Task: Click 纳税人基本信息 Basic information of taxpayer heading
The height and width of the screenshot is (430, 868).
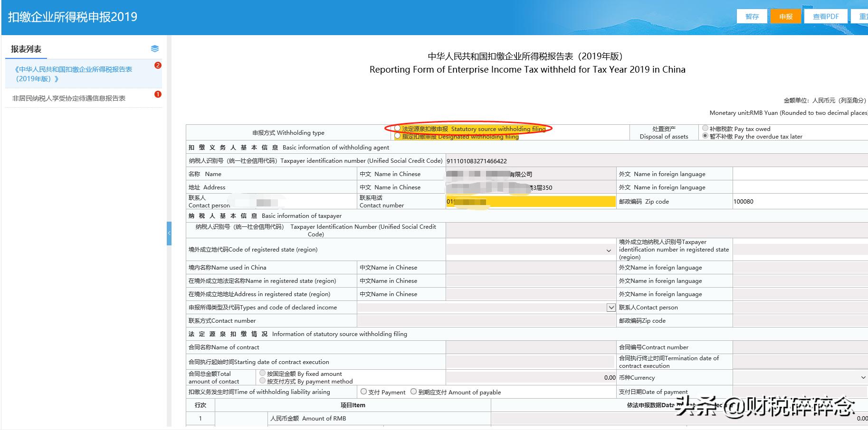Action: pos(265,216)
